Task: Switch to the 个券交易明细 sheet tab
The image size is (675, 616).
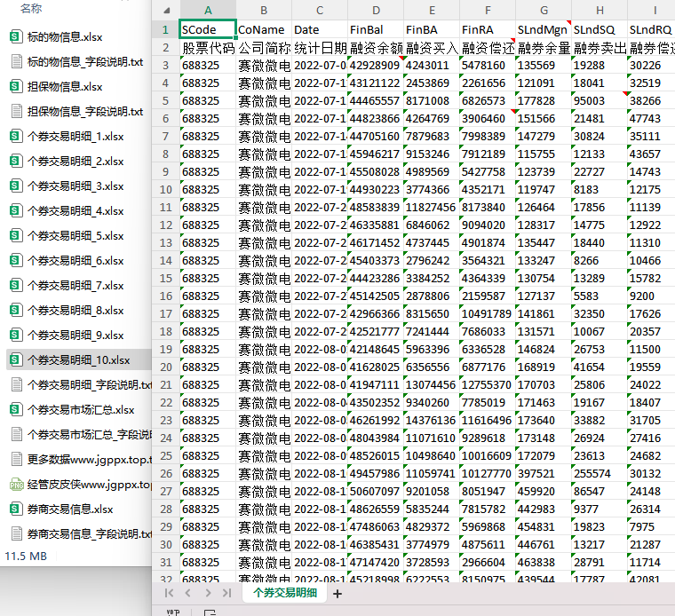Action: (x=285, y=593)
